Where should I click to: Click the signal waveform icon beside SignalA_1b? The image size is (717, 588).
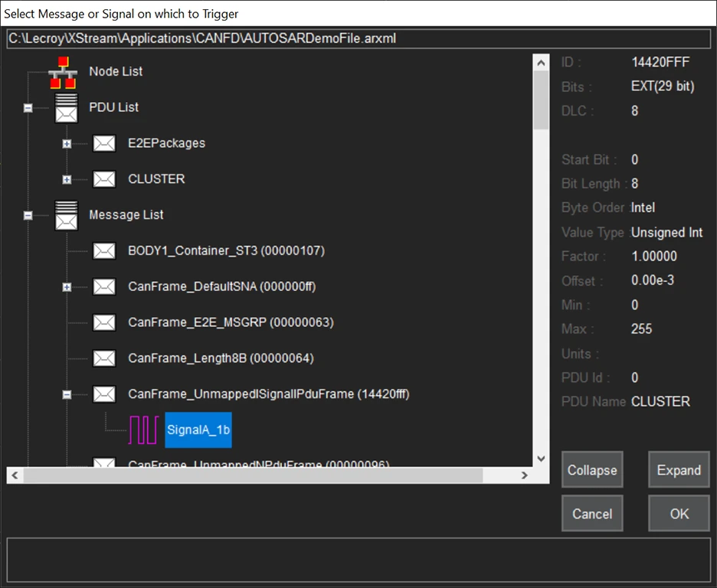[142, 430]
